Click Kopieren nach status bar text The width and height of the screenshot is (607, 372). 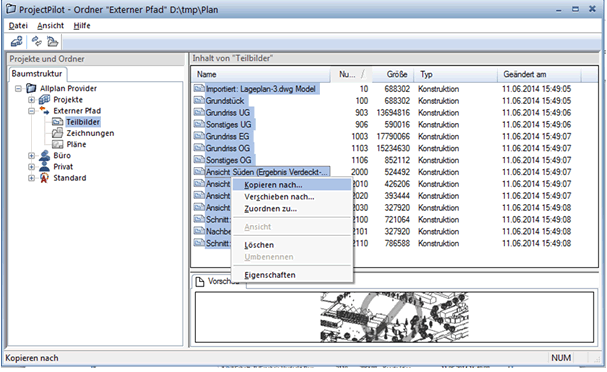point(32,358)
